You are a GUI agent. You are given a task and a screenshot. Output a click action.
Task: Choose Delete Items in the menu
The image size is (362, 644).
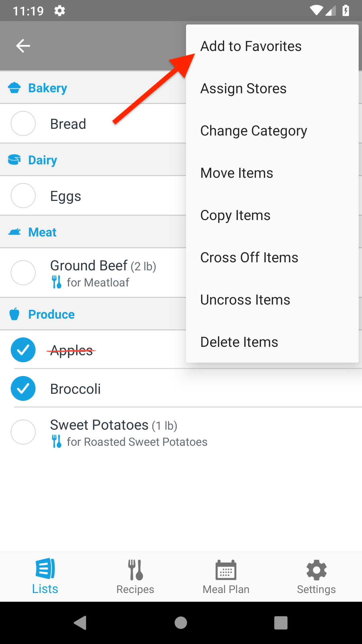pos(239,342)
